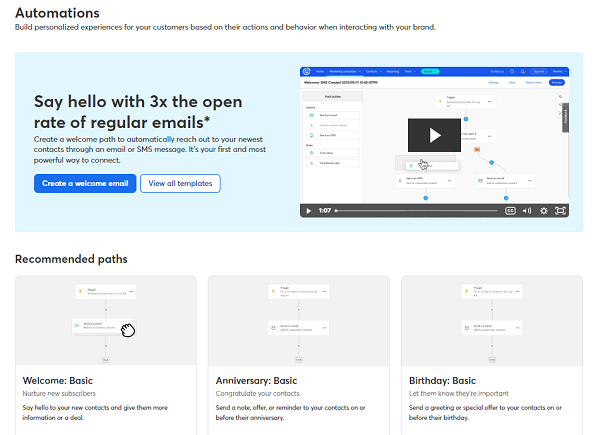This screenshot has height=435, width=600.
Task: Mute the video volume
Action: (x=527, y=211)
